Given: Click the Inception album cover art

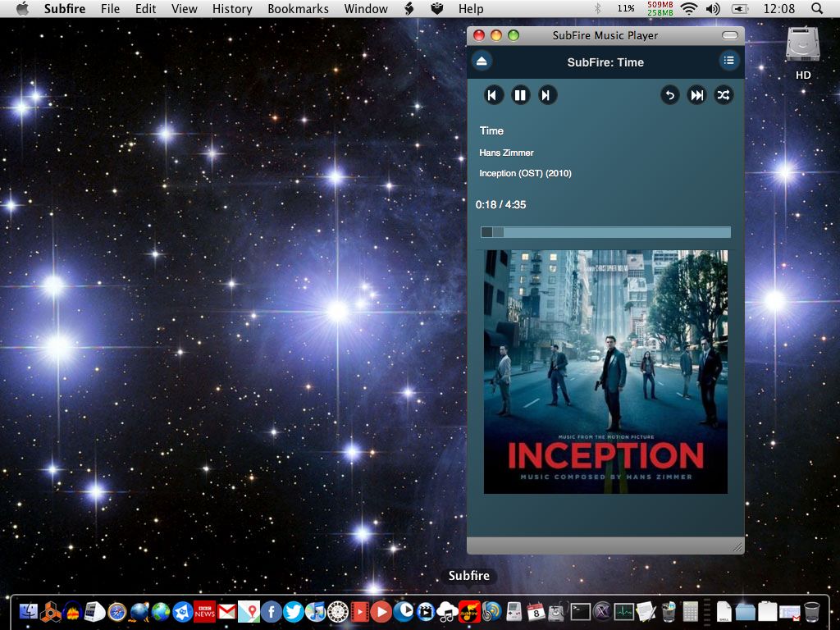Looking at the screenshot, I should [605, 372].
